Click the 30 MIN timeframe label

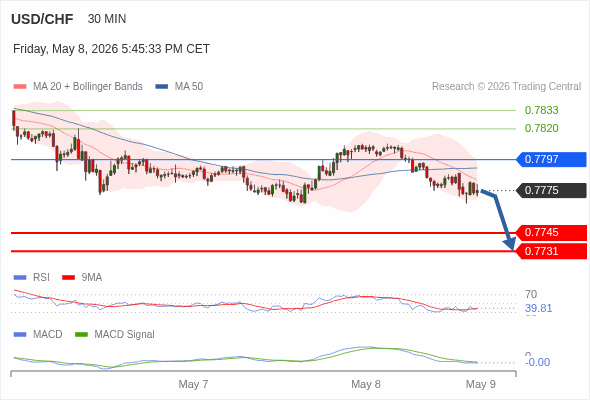[107, 19]
